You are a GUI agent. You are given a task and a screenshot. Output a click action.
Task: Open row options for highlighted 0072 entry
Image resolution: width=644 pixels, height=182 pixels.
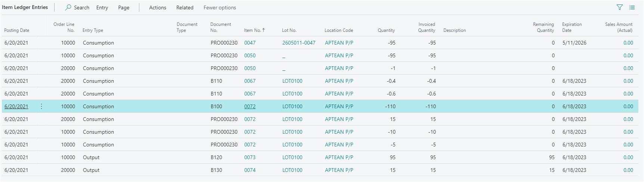coord(41,106)
